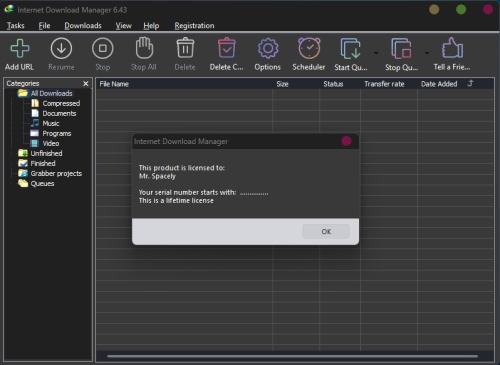The width and height of the screenshot is (500, 365).
Task: Select the Unfinished category
Action: pos(46,153)
